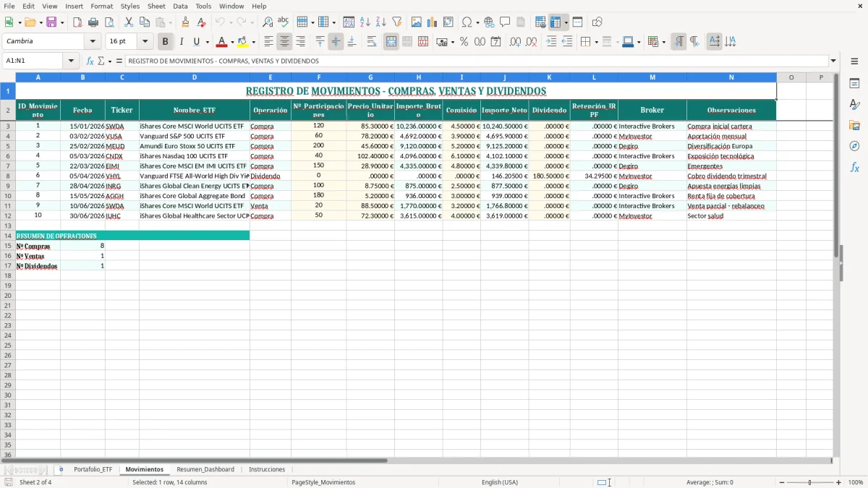Clear direct formatting icon
The image size is (868, 488).
click(x=201, y=22)
